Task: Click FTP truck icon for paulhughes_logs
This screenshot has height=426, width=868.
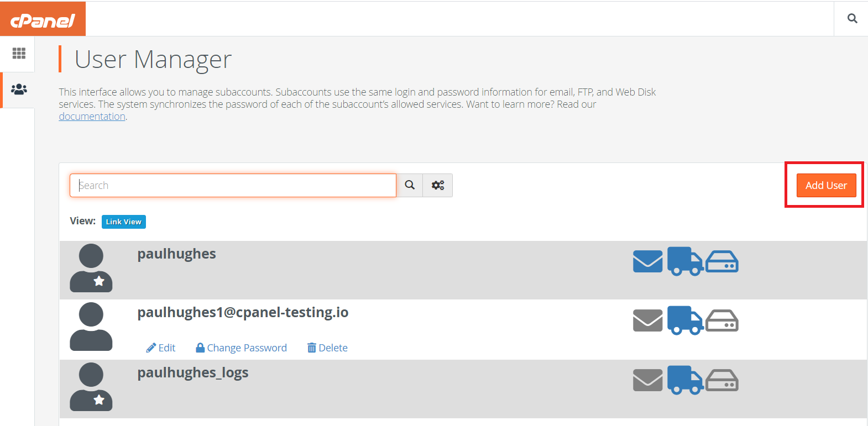Action: (685, 380)
